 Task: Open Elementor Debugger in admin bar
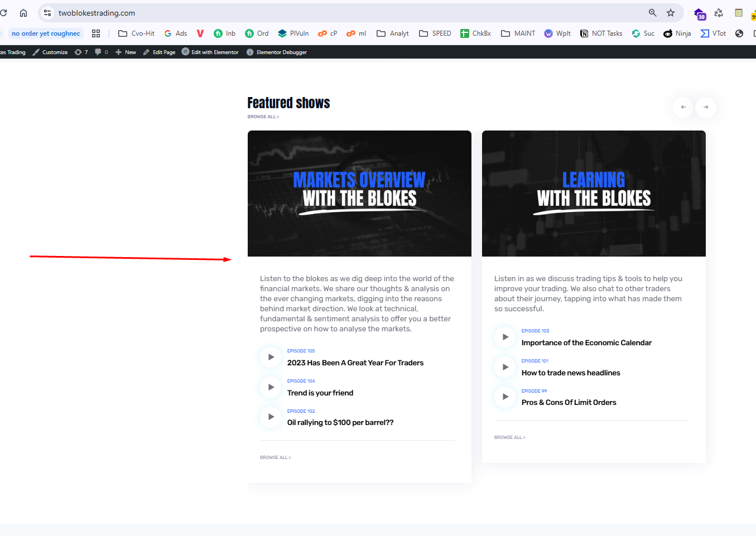tap(277, 52)
